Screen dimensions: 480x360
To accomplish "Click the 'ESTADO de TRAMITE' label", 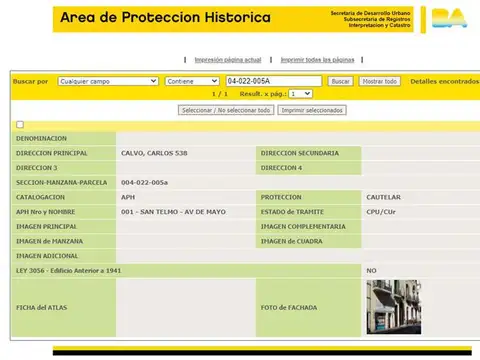I will (x=292, y=212).
